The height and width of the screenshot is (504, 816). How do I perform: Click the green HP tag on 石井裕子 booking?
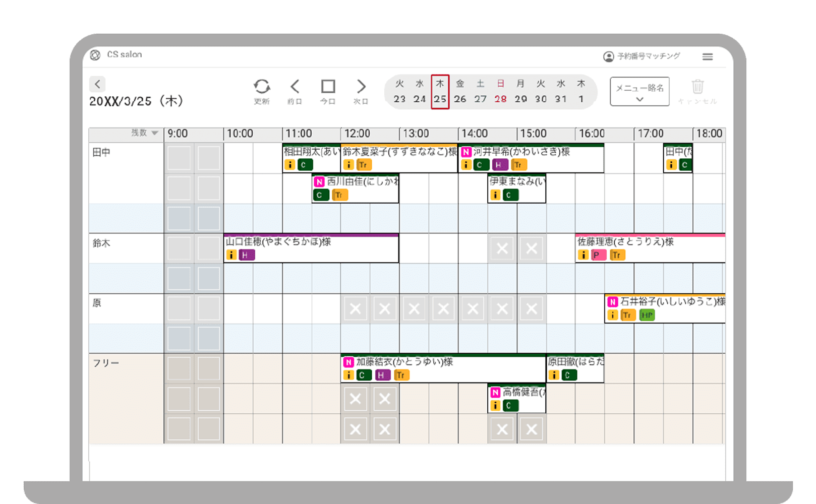(x=647, y=316)
